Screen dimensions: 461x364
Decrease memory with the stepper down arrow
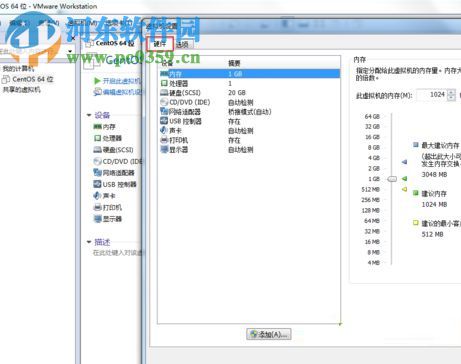click(451, 98)
